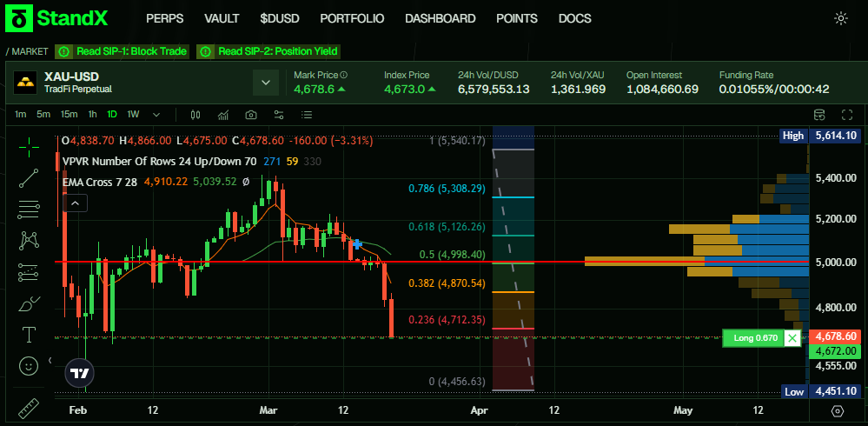Click the Long 0.670 position label
The height and width of the screenshot is (426, 868).
755,338
